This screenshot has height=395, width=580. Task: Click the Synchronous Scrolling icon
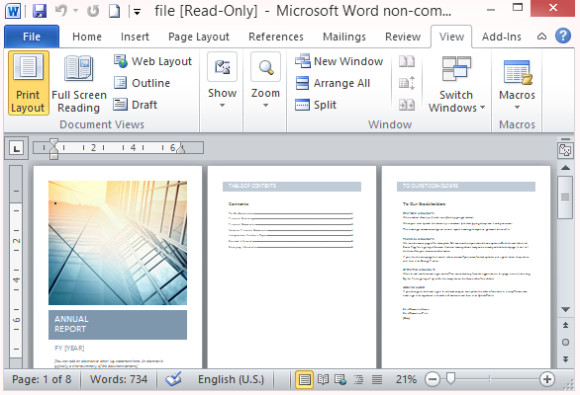click(x=407, y=83)
